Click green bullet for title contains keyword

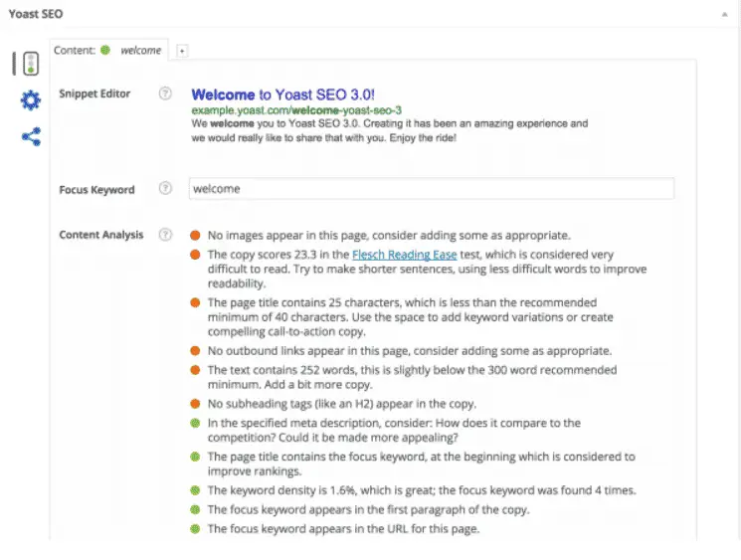[x=195, y=457]
